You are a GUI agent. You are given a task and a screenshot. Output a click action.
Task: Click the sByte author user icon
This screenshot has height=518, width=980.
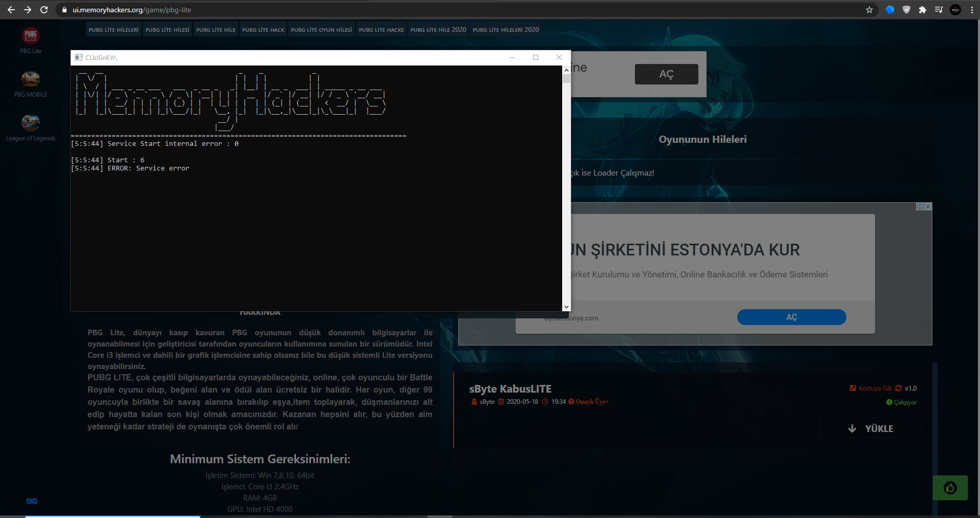[x=474, y=402]
